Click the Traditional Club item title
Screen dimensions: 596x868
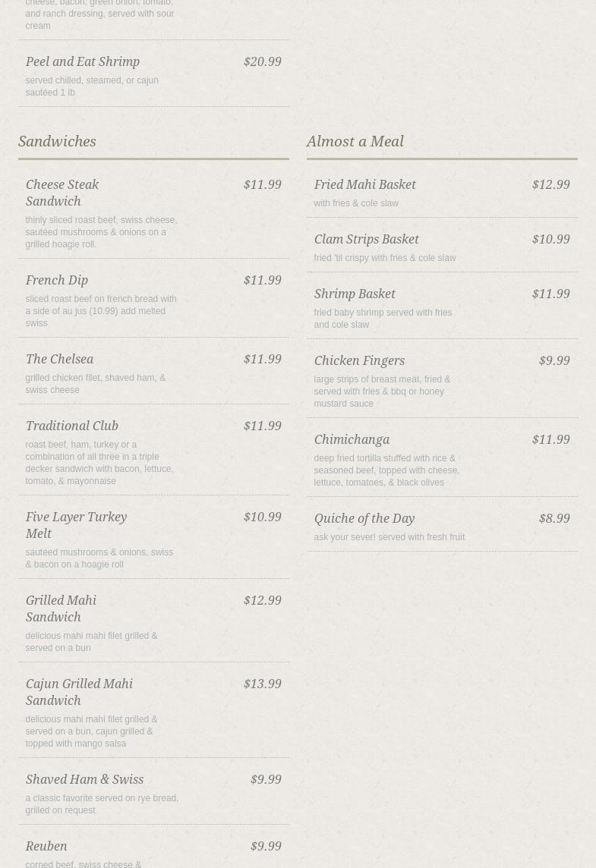pyautogui.click(x=71, y=426)
